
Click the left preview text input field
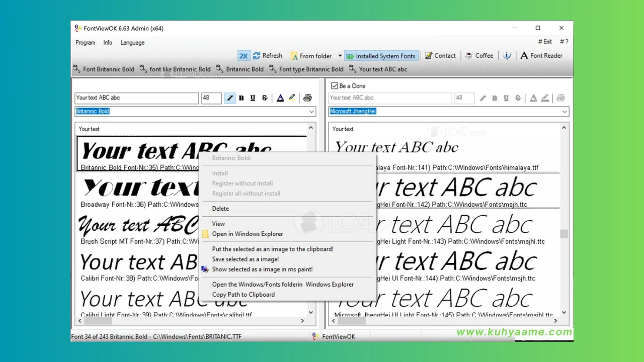coord(137,98)
